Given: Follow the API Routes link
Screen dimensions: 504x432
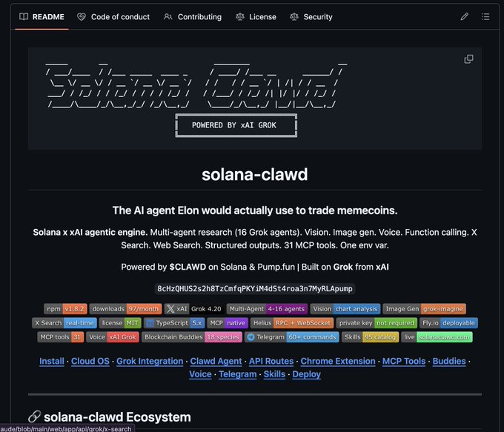Looking at the screenshot, I should click(x=271, y=362).
